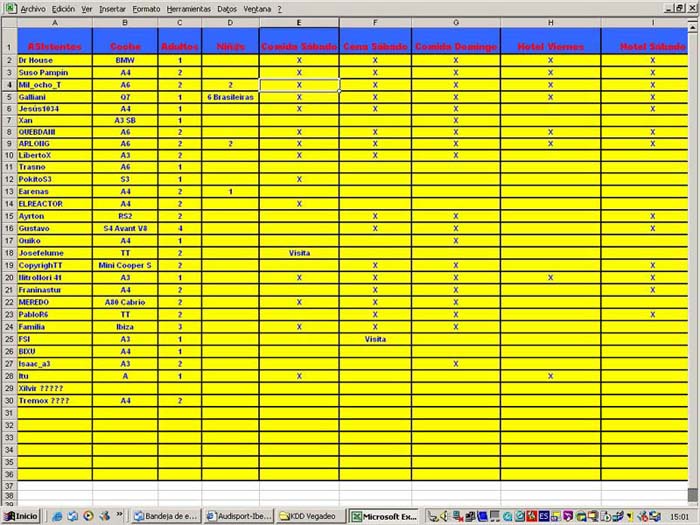Image resolution: width=700 pixels, height=525 pixels.
Task: Open Outlook Express quick launch icon
Action: click(72, 516)
